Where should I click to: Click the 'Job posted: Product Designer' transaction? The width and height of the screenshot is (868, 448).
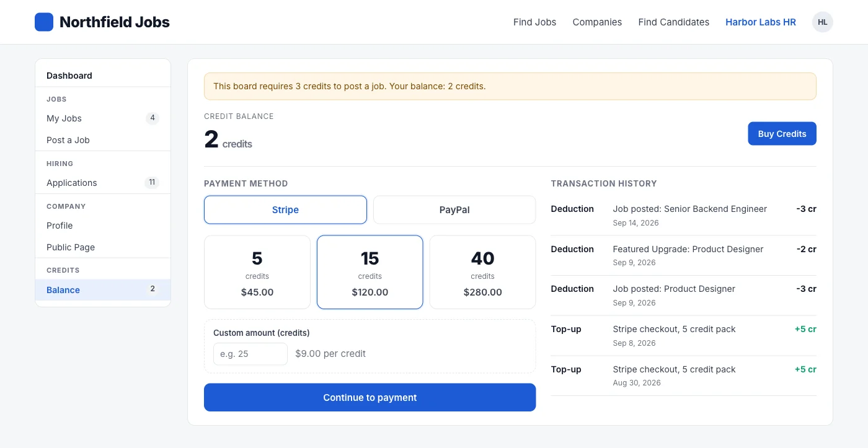[684, 296]
